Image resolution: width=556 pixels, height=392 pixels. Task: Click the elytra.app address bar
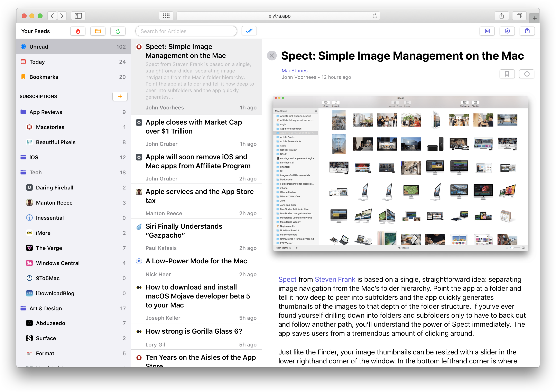click(278, 16)
